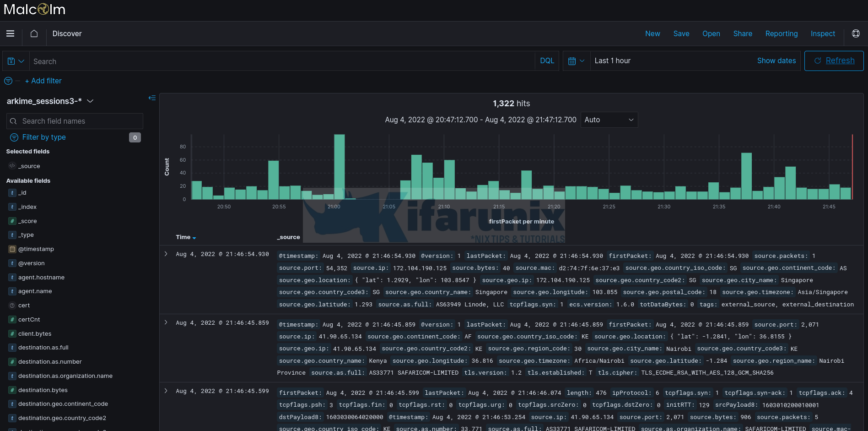Click Show dates link
The image size is (868, 431).
[x=776, y=60]
